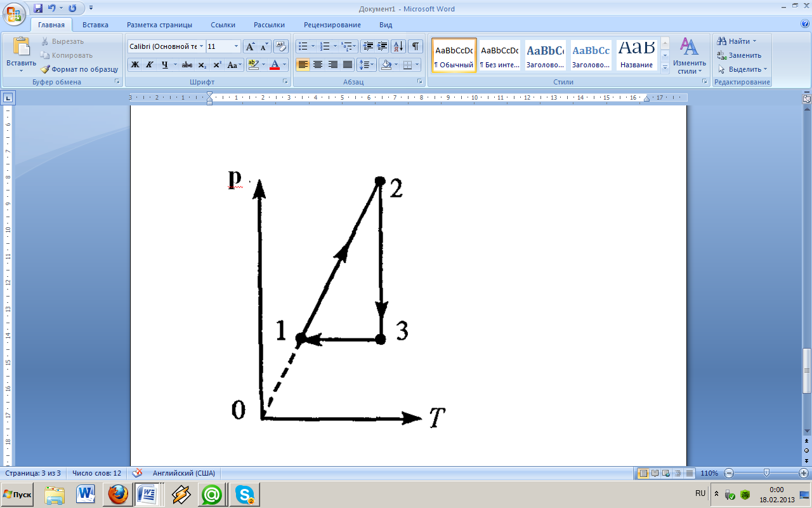This screenshot has width=812, height=508.
Task: Open Firefox from the taskbar
Action: pyautogui.click(x=118, y=493)
